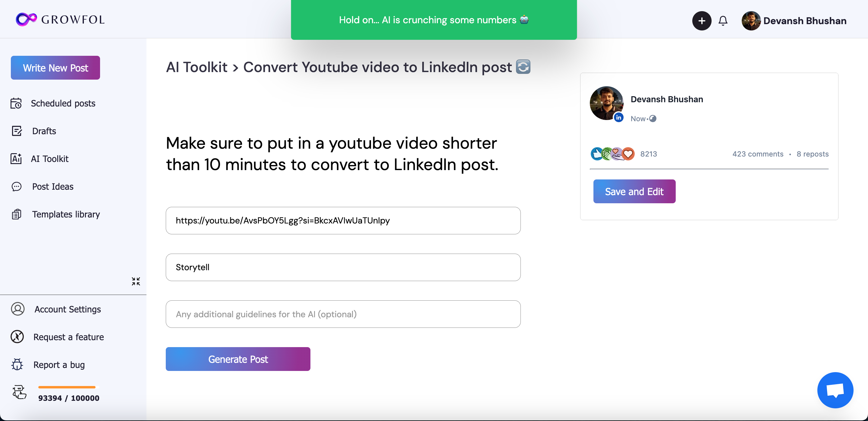Click the LinkedIn badge on profile photo
This screenshot has height=421, width=868.
pyautogui.click(x=619, y=118)
